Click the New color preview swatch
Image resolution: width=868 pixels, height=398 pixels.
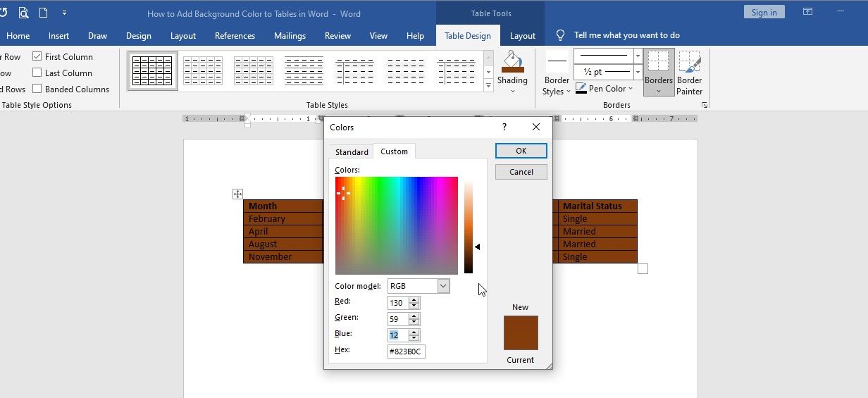[x=521, y=324]
